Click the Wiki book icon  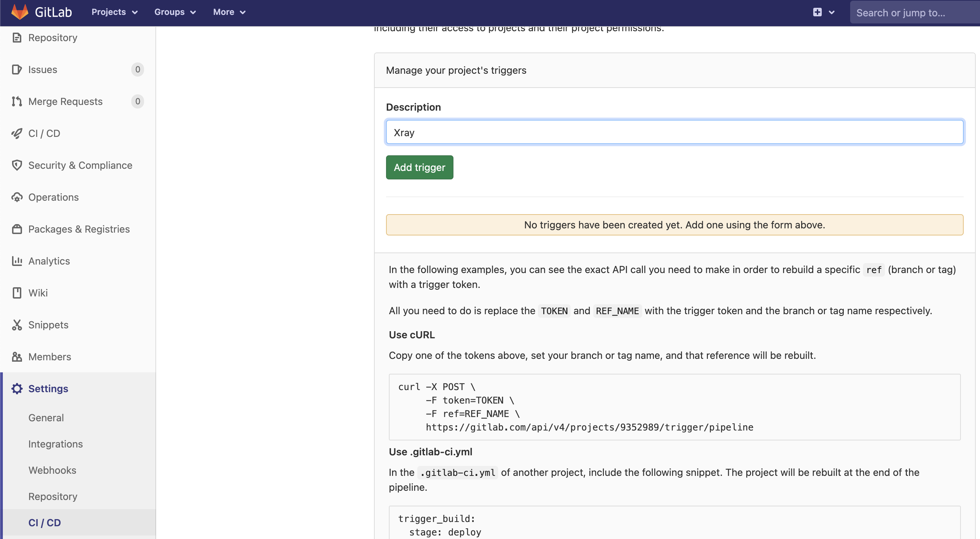click(17, 293)
